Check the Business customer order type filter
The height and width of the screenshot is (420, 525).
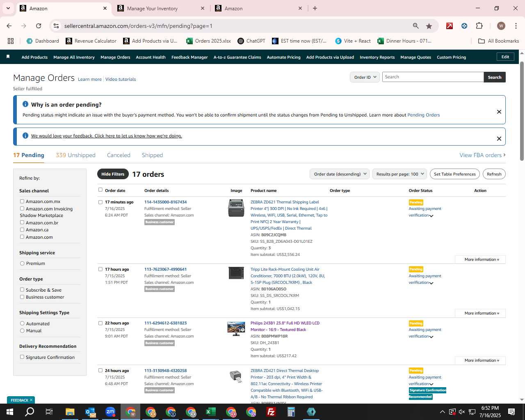click(22, 297)
